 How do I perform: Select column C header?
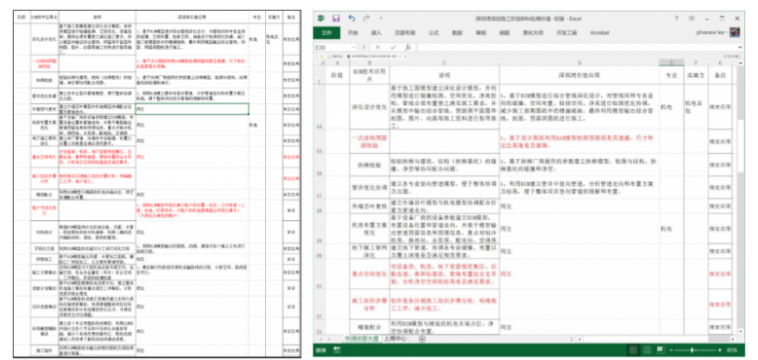pyautogui.click(x=444, y=63)
